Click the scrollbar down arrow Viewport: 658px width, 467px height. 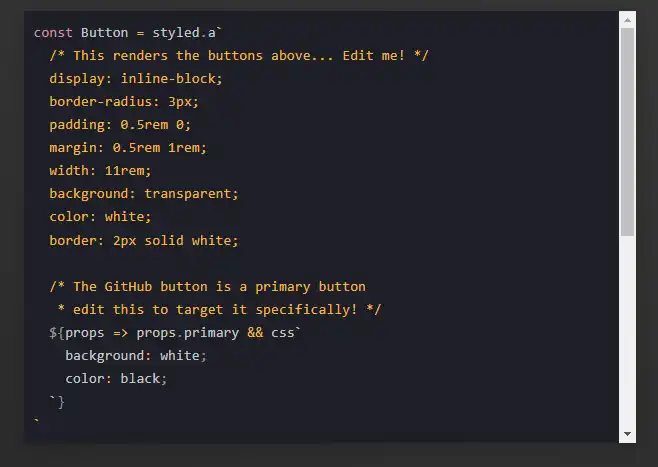click(627, 434)
